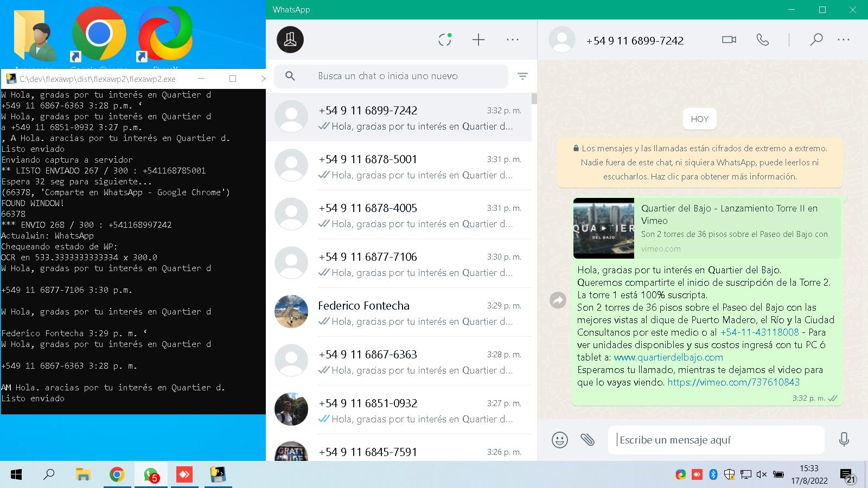Open the conversation options menu dots
This screenshot has height=488, width=868.
click(x=844, y=40)
